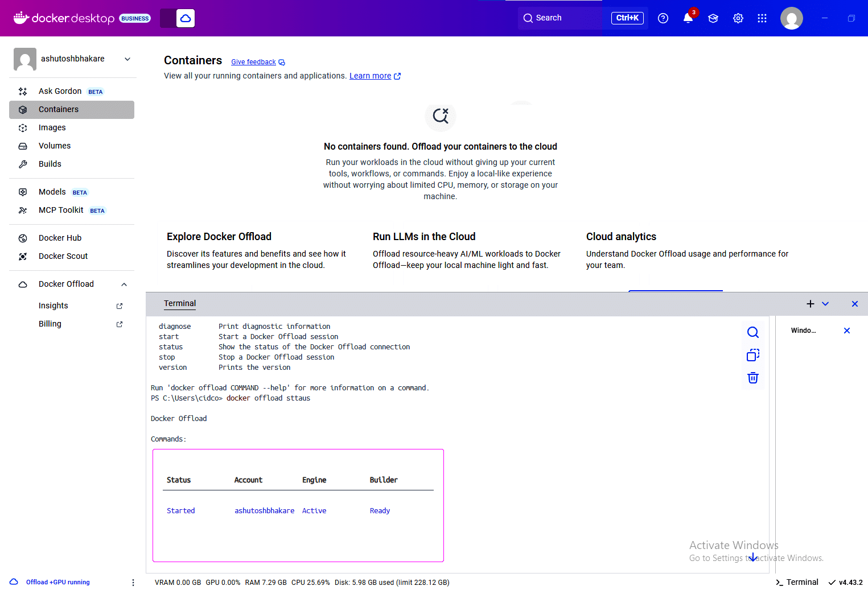
Task: Open the apps grid menu
Action: click(x=762, y=18)
